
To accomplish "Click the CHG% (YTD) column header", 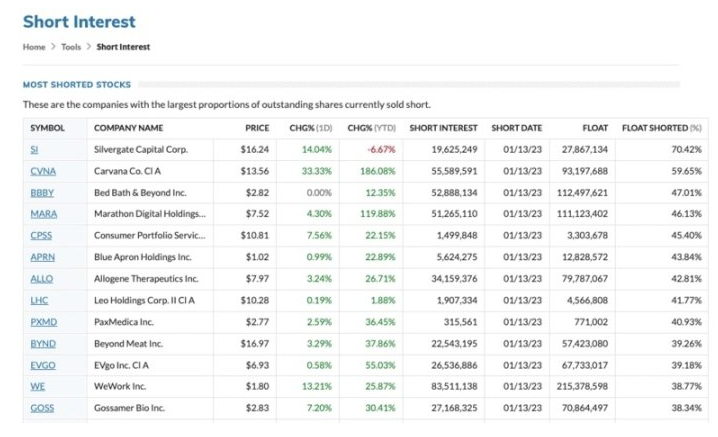I will (371, 128).
